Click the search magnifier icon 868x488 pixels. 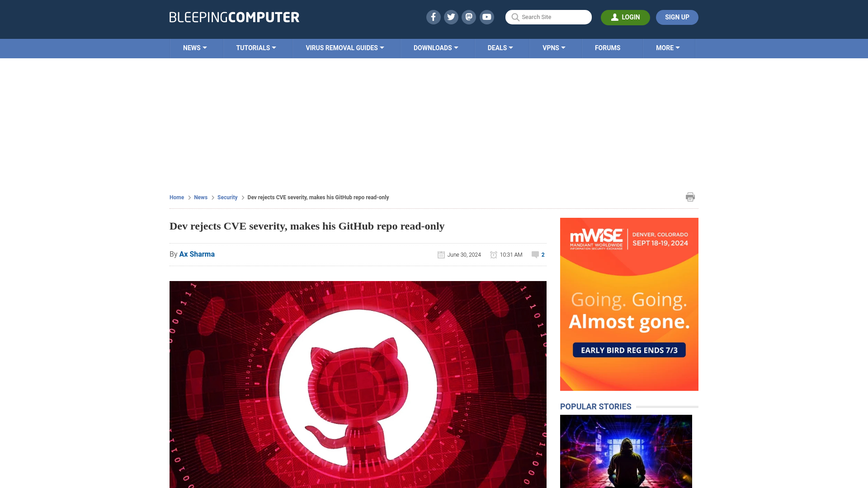click(x=515, y=17)
